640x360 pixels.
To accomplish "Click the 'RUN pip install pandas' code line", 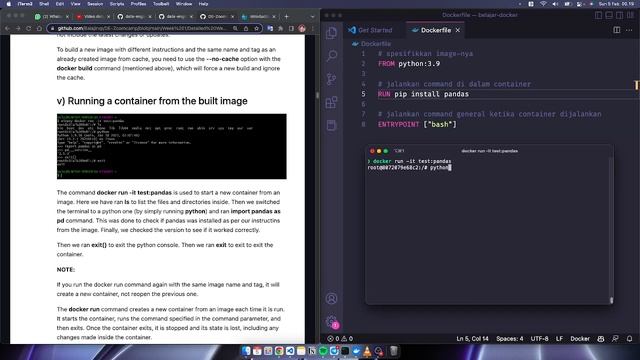I will (x=423, y=94).
